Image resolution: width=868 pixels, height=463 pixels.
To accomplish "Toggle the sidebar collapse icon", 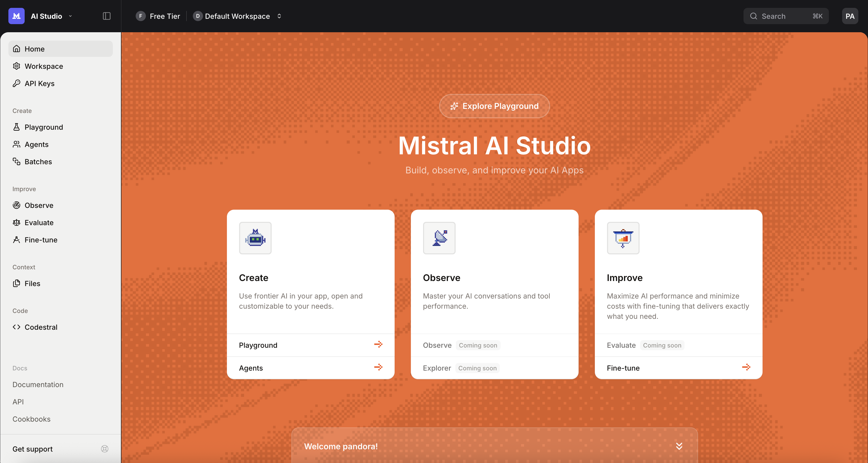I will click(106, 16).
